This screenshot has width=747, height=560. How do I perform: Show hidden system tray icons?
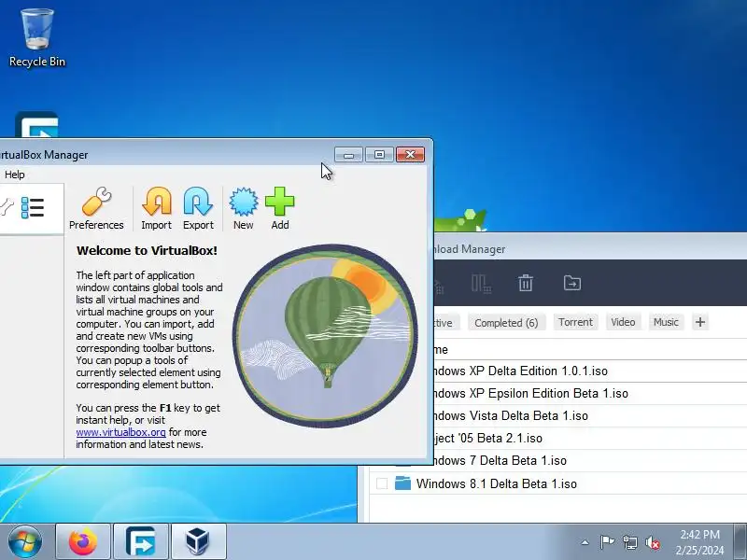(585, 542)
